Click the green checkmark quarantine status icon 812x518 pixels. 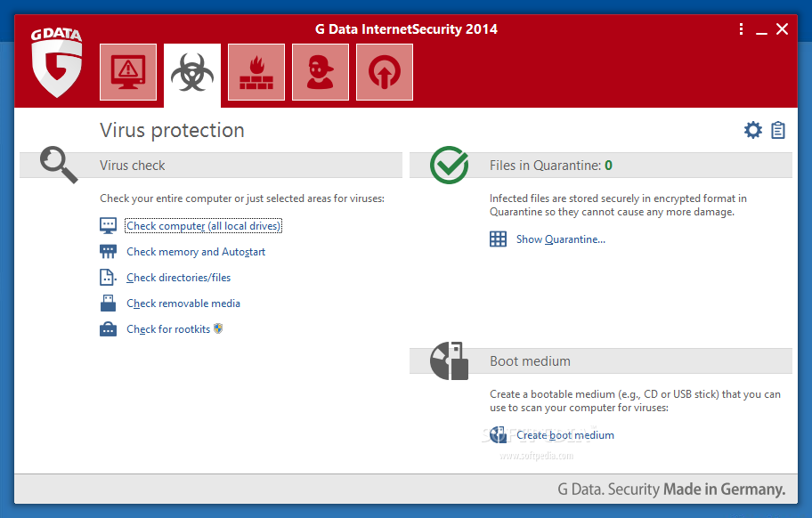click(449, 165)
